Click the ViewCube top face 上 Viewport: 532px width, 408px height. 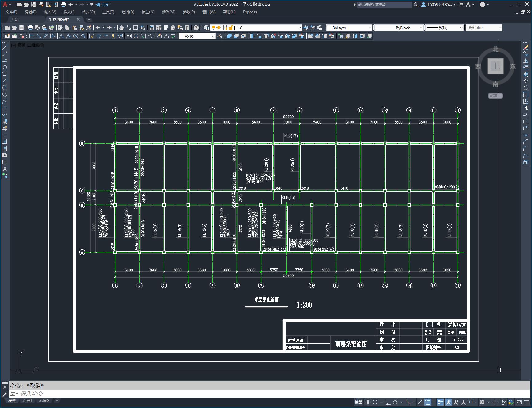pyautogui.click(x=495, y=66)
